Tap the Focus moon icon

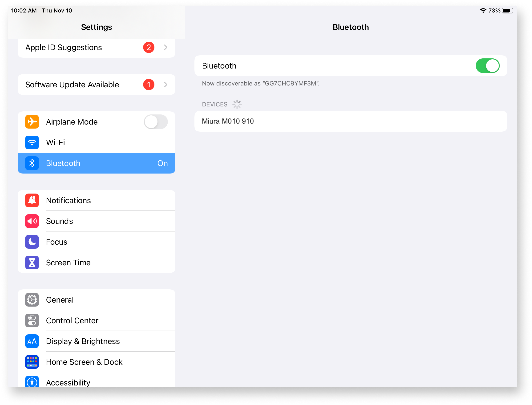coord(32,242)
